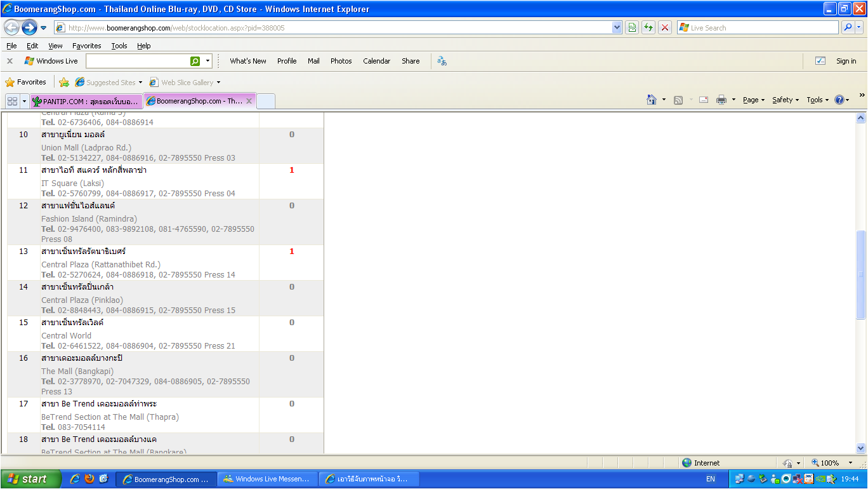The image size is (868, 489).
Task: Switch to Windows Live Messenger taskbar button
Action: pos(267,479)
